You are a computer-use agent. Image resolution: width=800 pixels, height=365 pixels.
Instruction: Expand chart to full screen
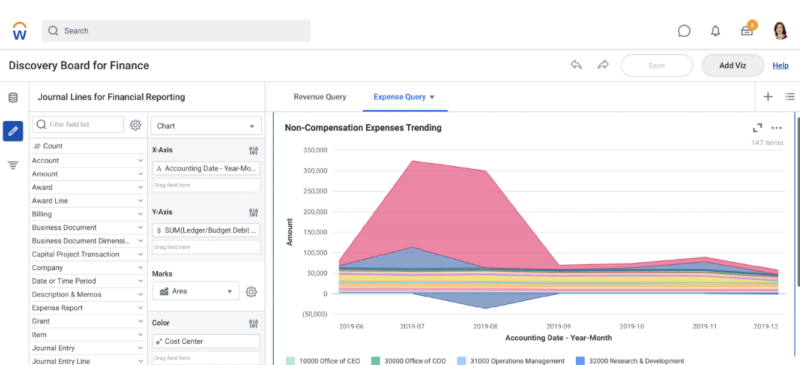(x=758, y=128)
